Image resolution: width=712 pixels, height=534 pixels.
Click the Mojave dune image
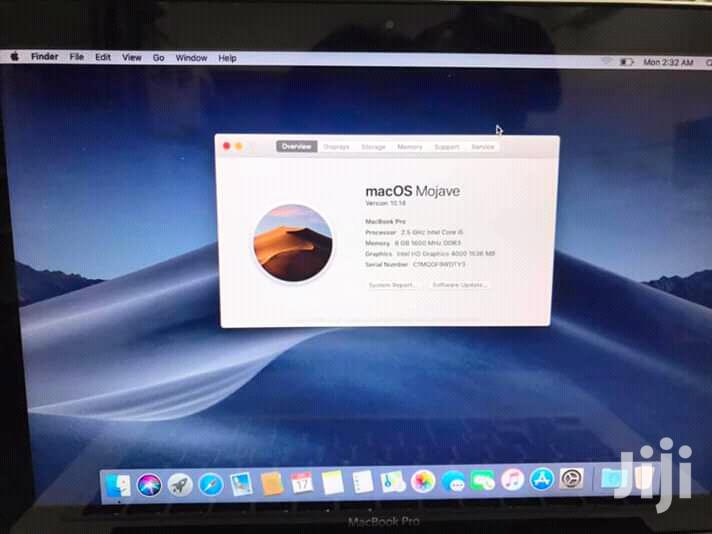(x=293, y=243)
